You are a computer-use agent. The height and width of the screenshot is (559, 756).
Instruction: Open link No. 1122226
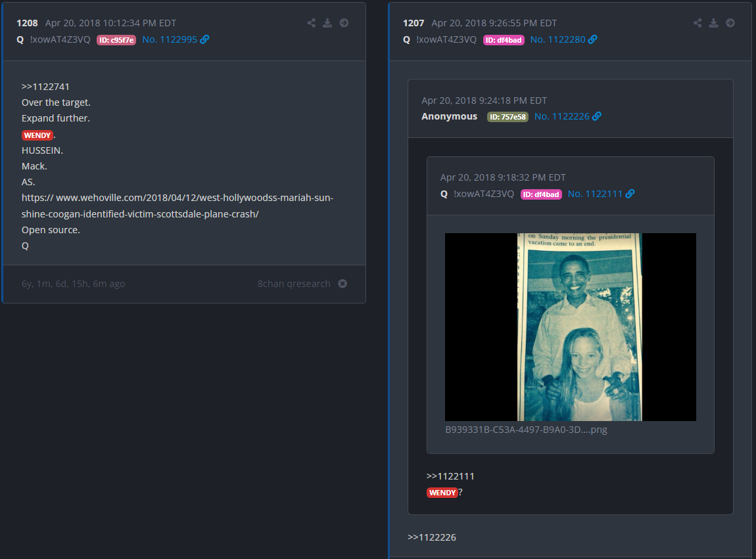561,117
